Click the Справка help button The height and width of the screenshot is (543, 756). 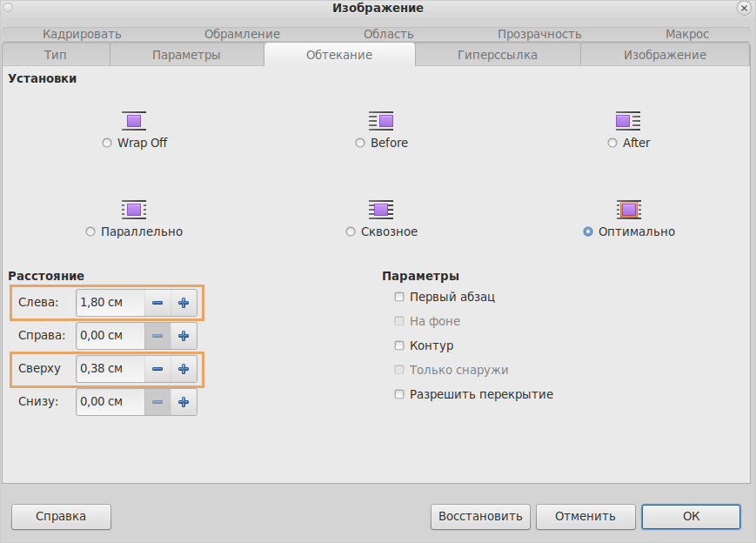[x=61, y=516]
